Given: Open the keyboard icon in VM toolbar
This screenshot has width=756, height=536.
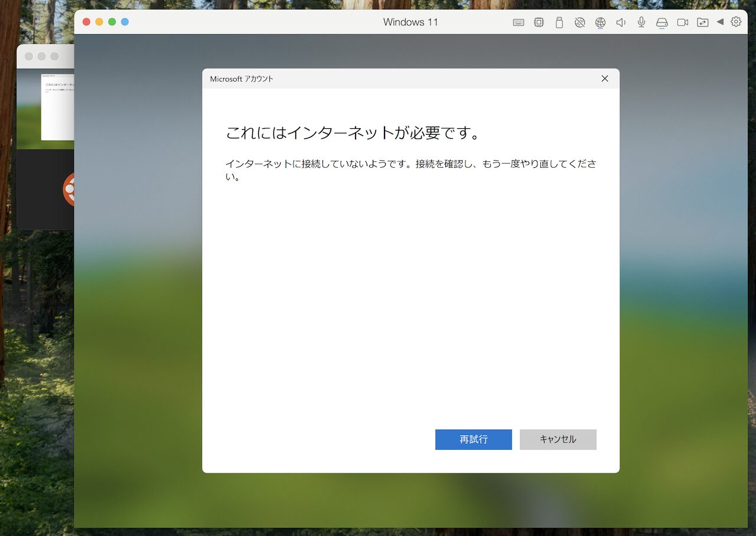Looking at the screenshot, I should [x=519, y=22].
